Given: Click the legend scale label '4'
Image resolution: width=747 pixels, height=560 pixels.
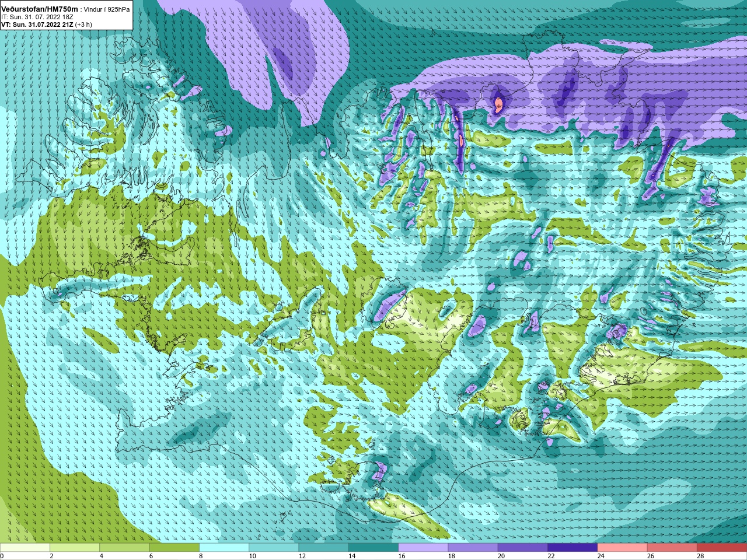Looking at the screenshot, I should (101, 556).
